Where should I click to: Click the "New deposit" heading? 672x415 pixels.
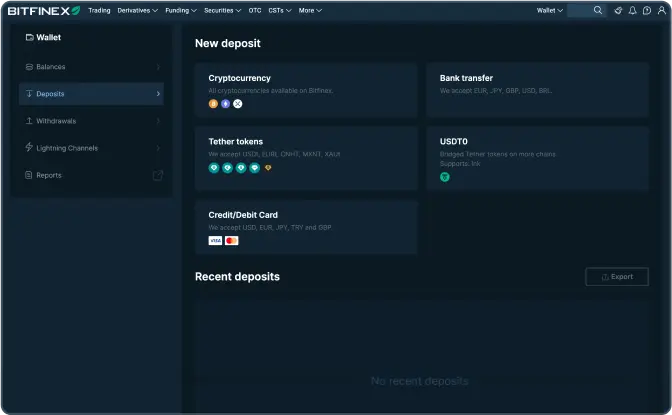[x=228, y=43]
